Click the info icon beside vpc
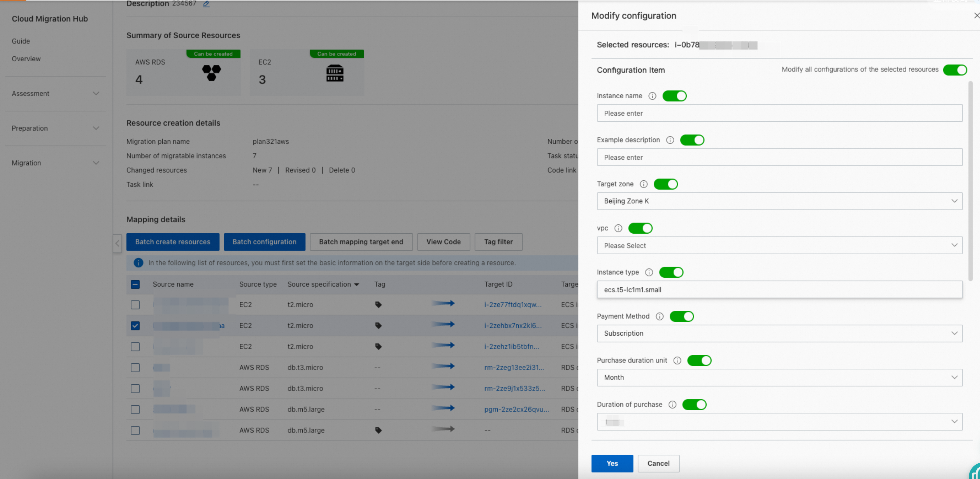The height and width of the screenshot is (479, 980). coord(618,228)
